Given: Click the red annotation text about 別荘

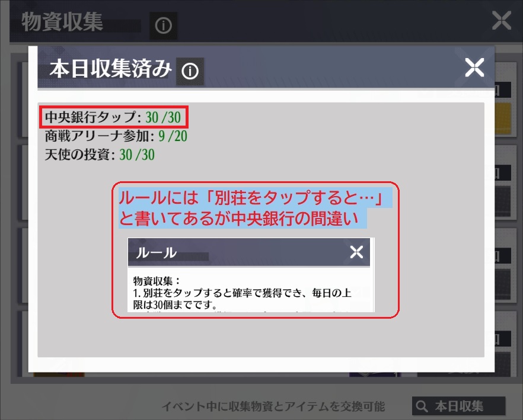Looking at the screenshot, I should pos(250,208).
